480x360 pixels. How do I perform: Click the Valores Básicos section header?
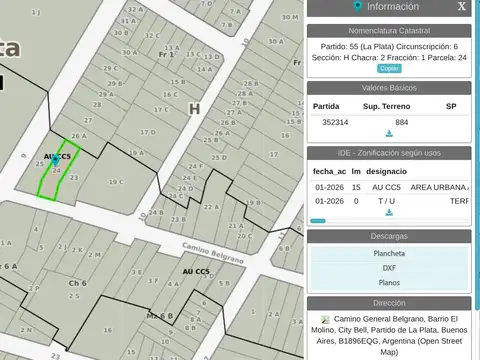point(389,88)
